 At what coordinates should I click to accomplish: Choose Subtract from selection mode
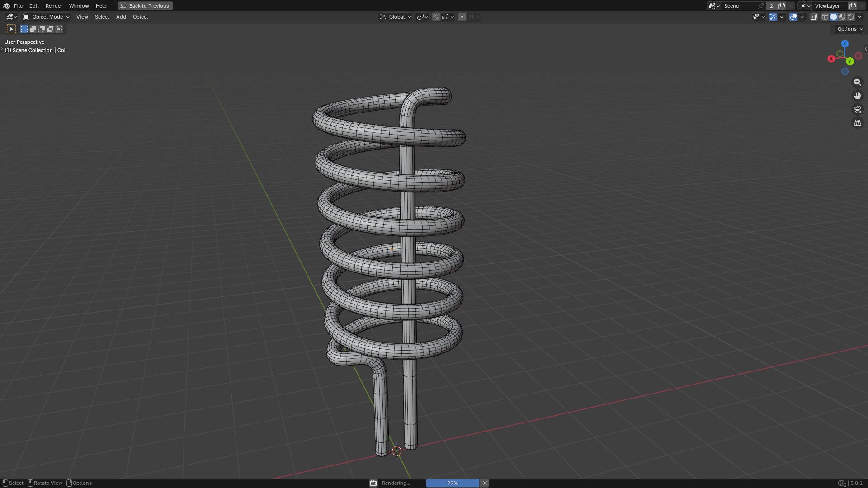coord(42,29)
